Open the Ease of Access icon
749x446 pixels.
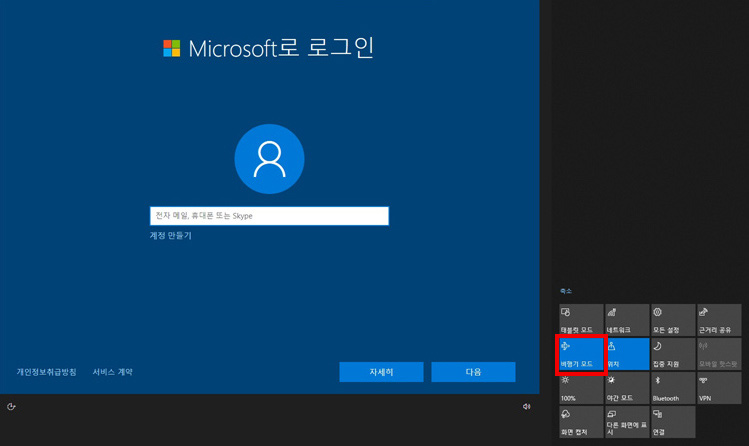[11, 407]
